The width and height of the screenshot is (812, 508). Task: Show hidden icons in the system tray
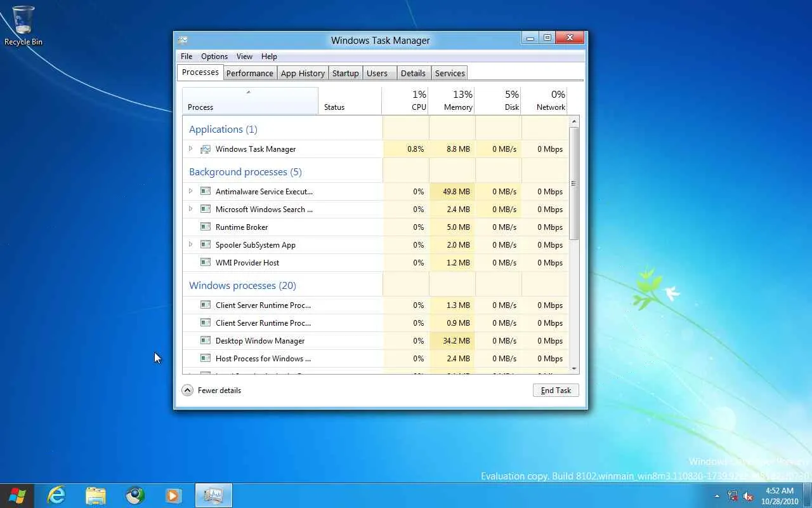[717, 496]
